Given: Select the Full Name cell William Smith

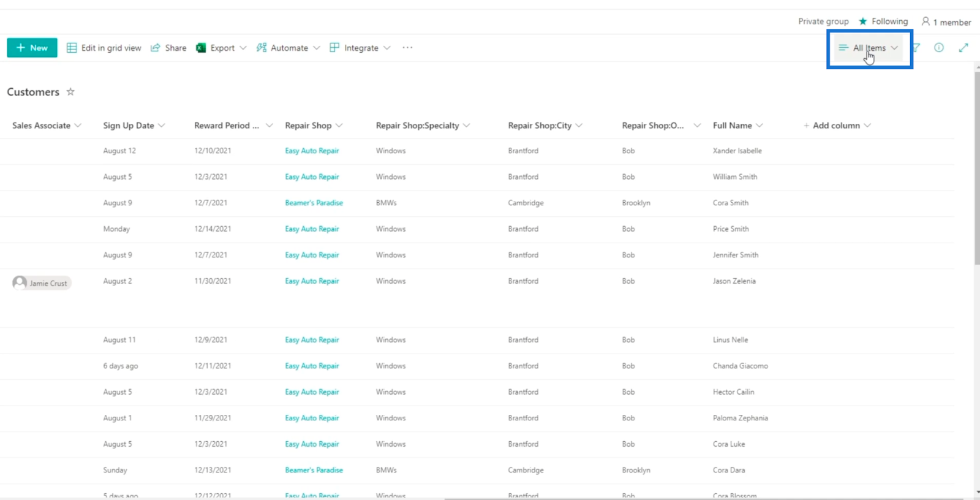Looking at the screenshot, I should point(735,177).
